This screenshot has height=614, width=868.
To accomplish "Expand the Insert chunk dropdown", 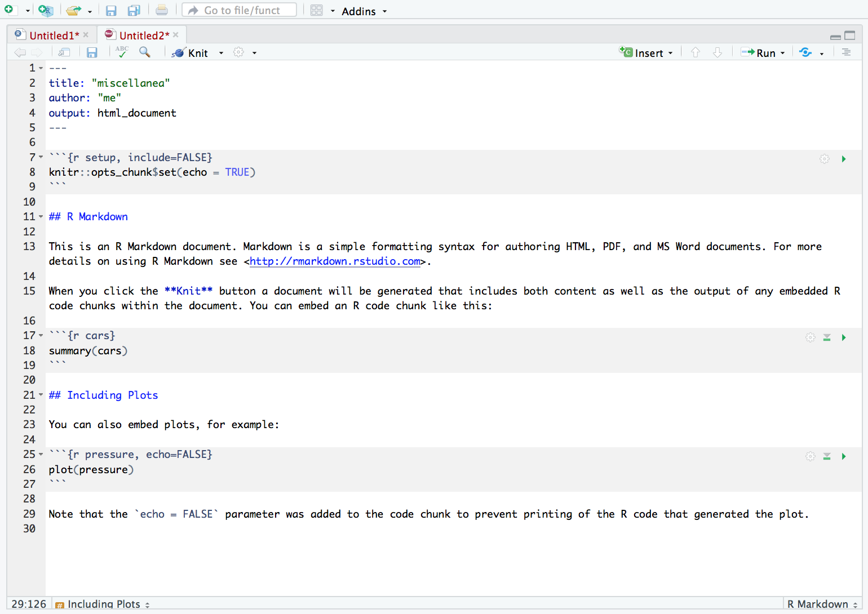I will tap(670, 53).
